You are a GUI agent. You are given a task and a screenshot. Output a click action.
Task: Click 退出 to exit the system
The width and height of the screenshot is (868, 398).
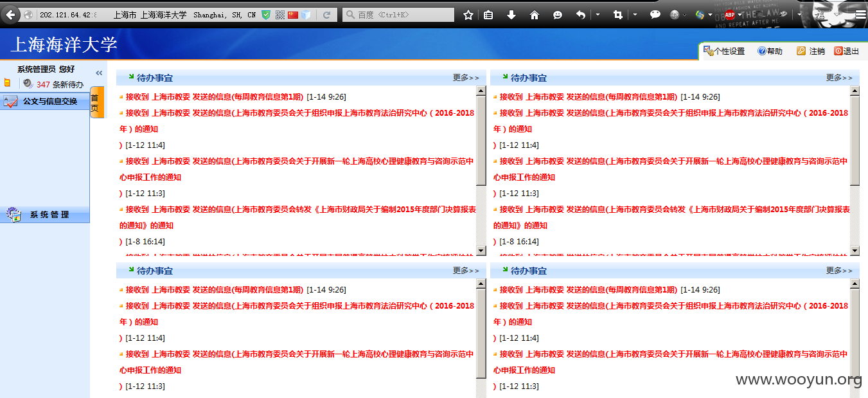847,51
